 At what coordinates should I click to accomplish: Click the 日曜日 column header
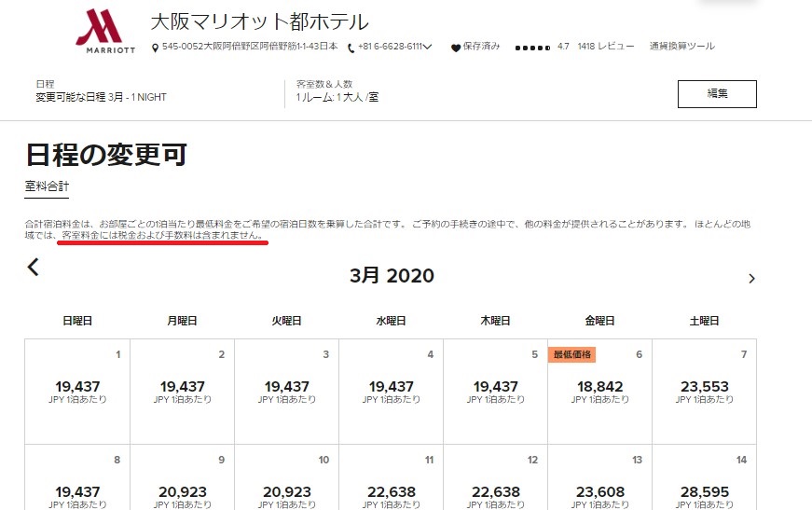point(77,321)
